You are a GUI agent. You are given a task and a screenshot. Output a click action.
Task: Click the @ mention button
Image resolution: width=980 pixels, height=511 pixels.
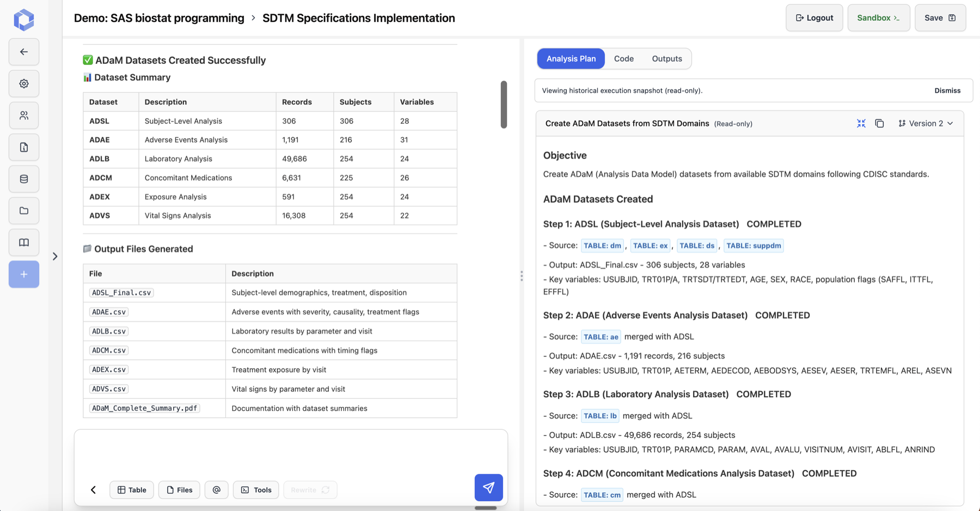coord(217,490)
